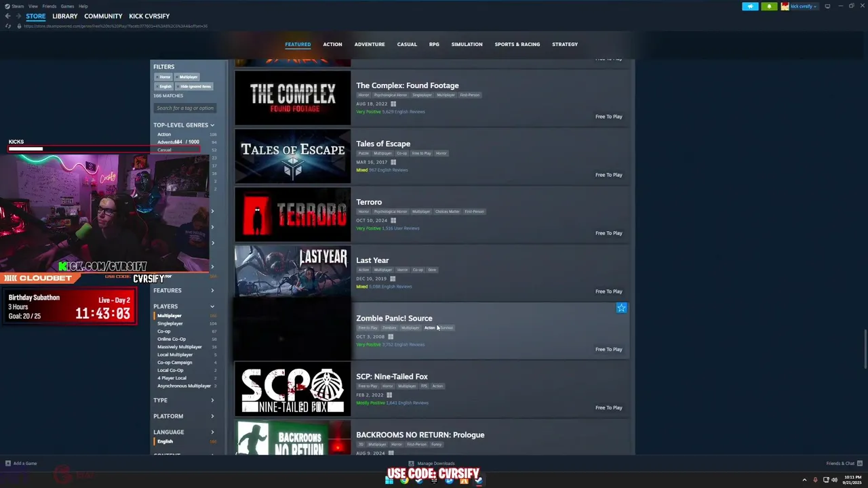Open the wishlist star on Zombie Panic! Source
The height and width of the screenshot is (488, 868).
pyautogui.click(x=621, y=308)
